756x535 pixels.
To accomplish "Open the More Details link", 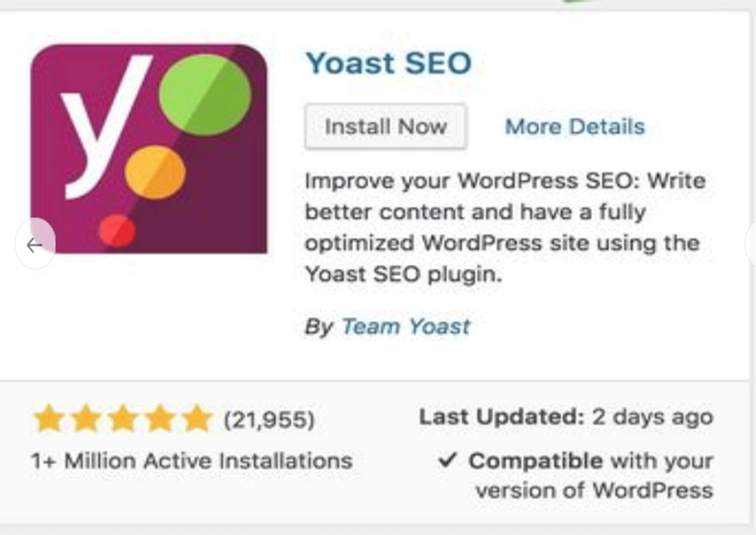I will (575, 127).
